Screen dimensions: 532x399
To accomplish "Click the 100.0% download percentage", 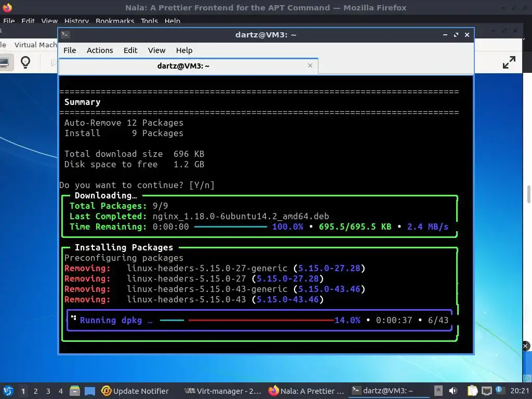I will (288, 227).
